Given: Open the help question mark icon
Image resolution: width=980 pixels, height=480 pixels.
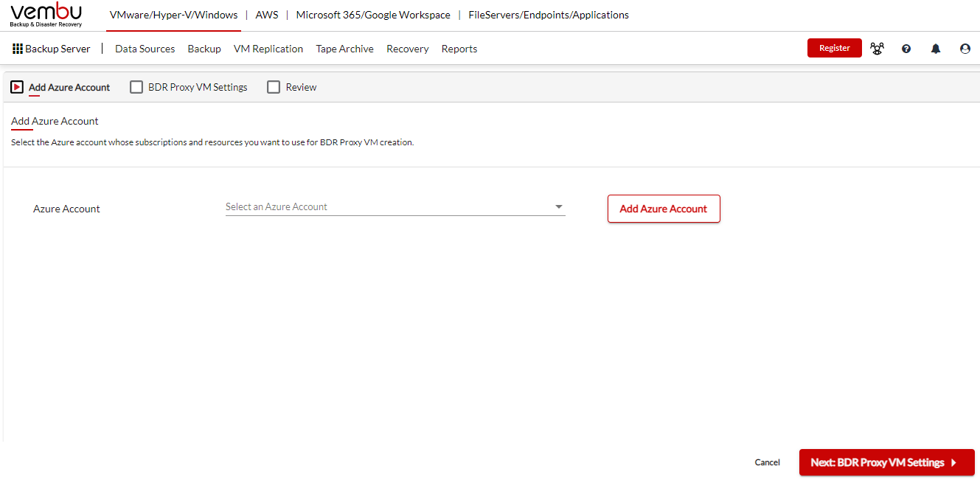Looking at the screenshot, I should click(906, 49).
